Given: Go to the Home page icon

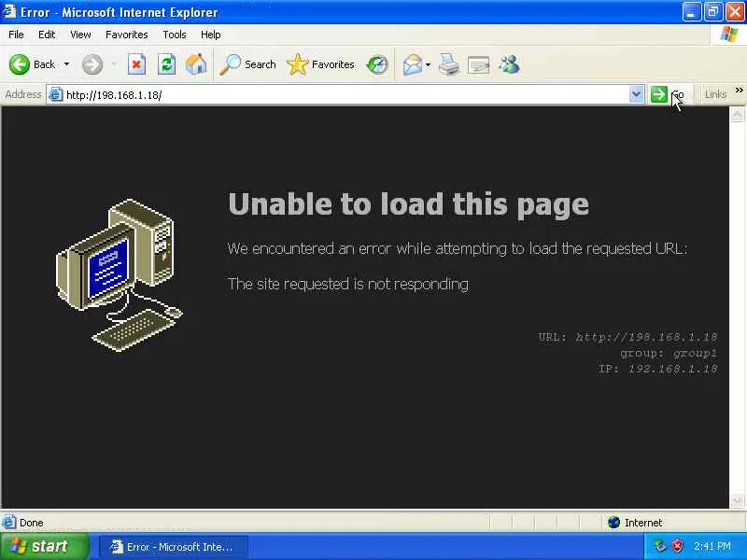Looking at the screenshot, I should [196, 64].
